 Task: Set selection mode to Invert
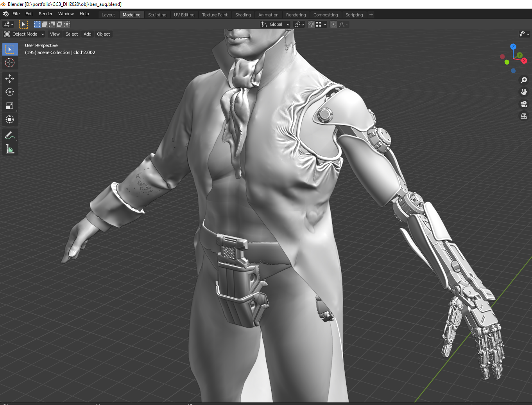[59, 24]
